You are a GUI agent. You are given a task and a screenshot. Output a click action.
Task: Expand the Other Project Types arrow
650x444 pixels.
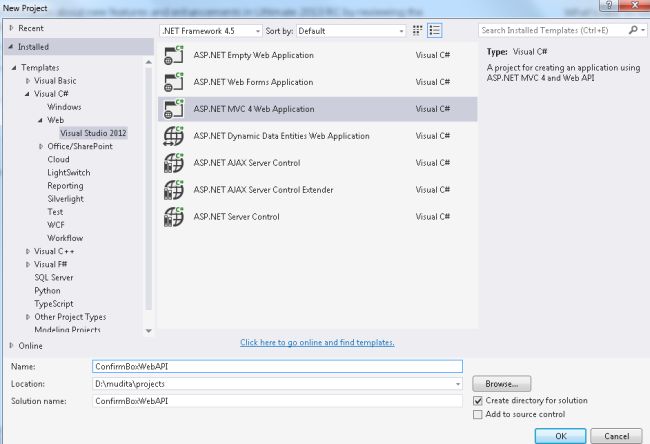pyautogui.click(x=28, y=317)
